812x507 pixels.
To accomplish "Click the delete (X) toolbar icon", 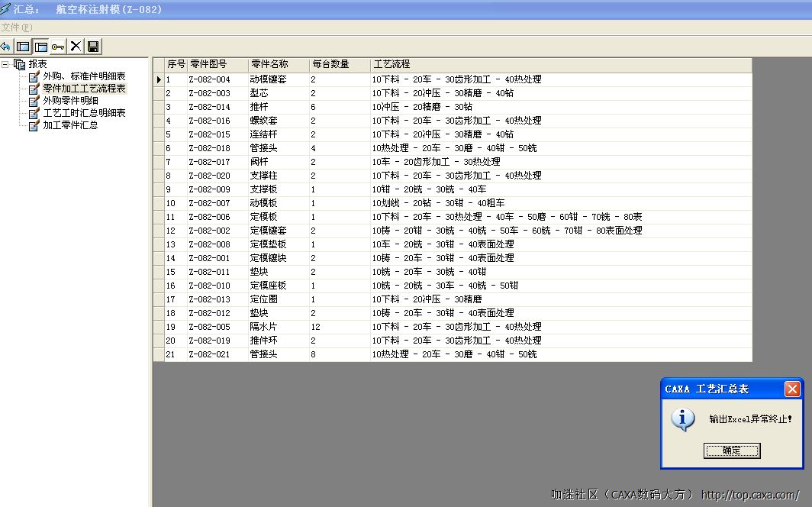I will pyautogui.click(x=74, y=46).
